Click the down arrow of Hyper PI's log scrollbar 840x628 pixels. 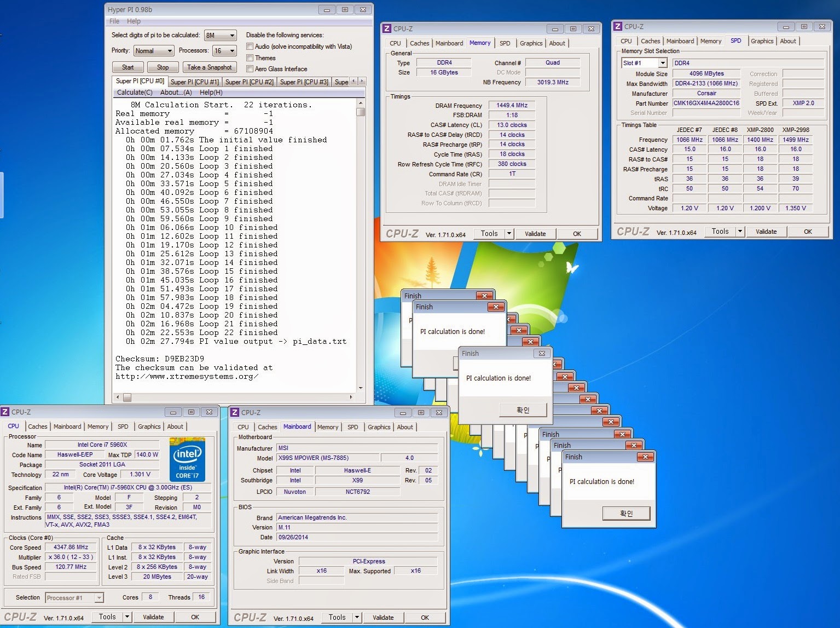click(360, 388)
